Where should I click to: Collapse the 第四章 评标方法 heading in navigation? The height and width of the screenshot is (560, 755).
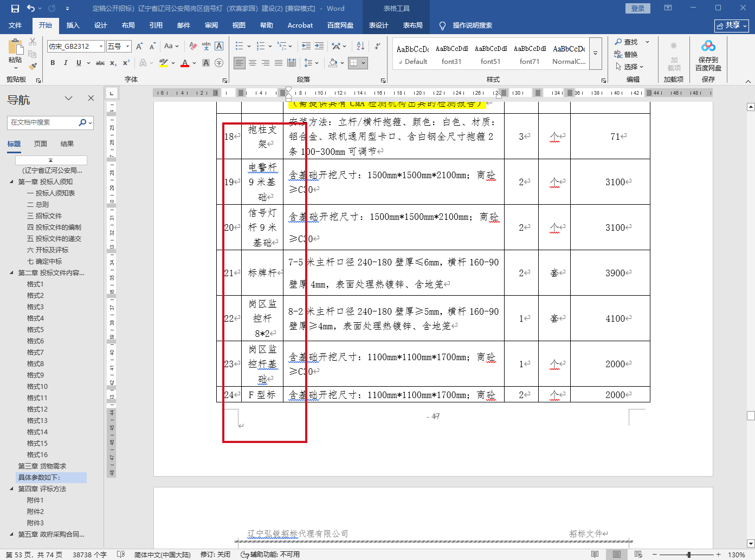point(11,489)
